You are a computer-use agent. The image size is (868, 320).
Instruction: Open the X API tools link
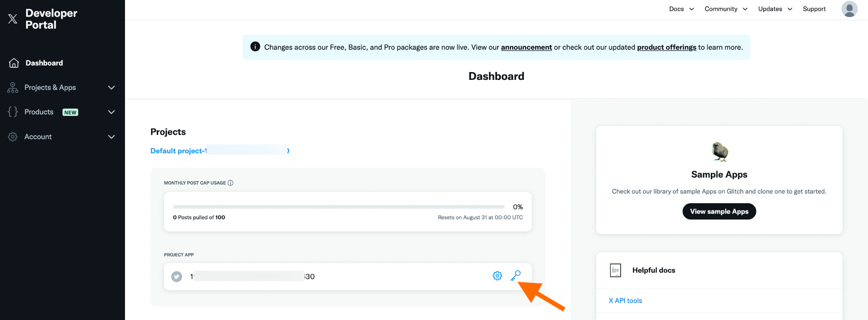625,300
